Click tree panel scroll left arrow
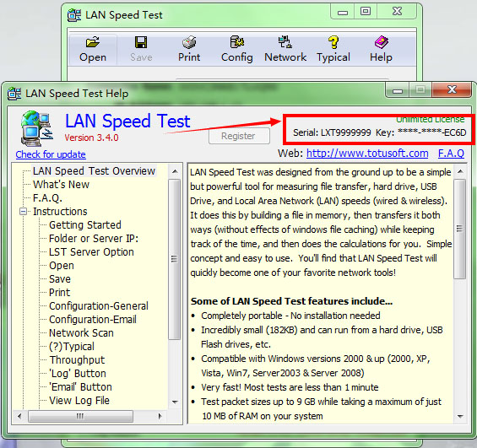This screenshot has height=448, width=477. point(19,416)
